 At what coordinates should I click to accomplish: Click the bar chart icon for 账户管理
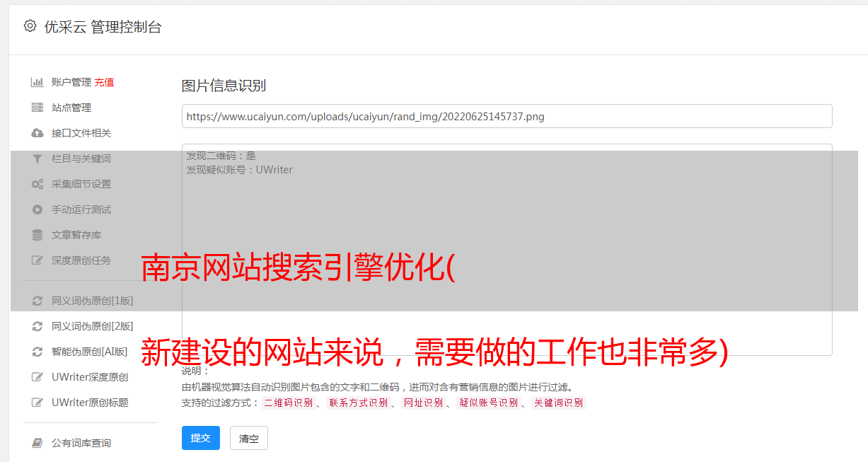[37, 82]
